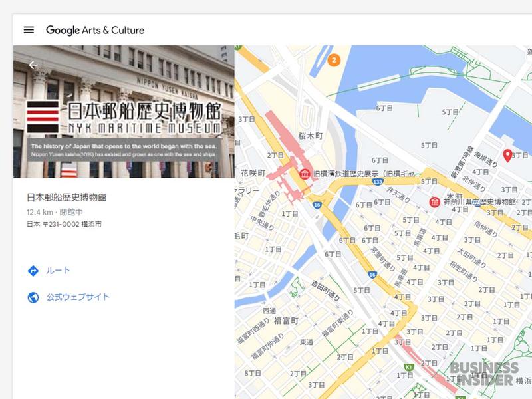Go back using the arrow on museum photo
Viewport: 532px width, 399px height.
[33, 65]
